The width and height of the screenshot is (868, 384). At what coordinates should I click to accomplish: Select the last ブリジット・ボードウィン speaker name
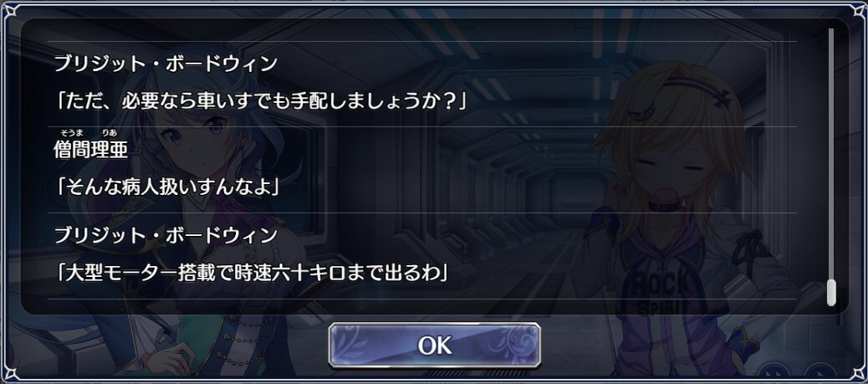(166, 235)
